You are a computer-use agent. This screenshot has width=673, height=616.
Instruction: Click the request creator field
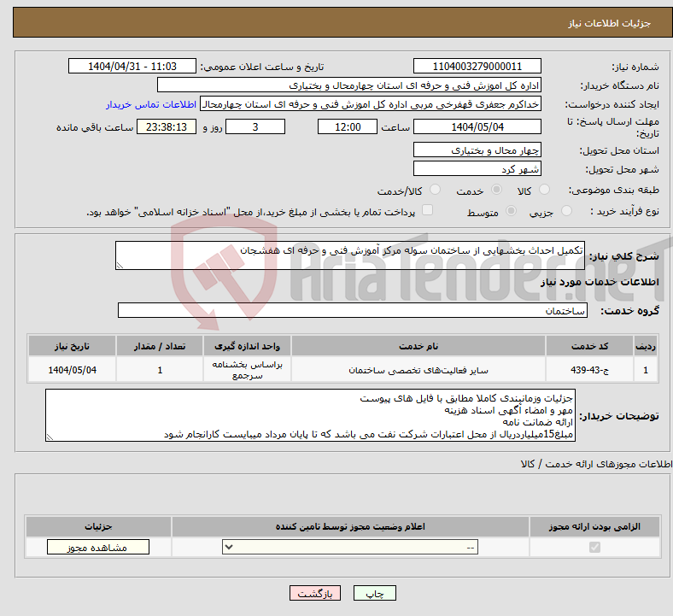point(371,104)
